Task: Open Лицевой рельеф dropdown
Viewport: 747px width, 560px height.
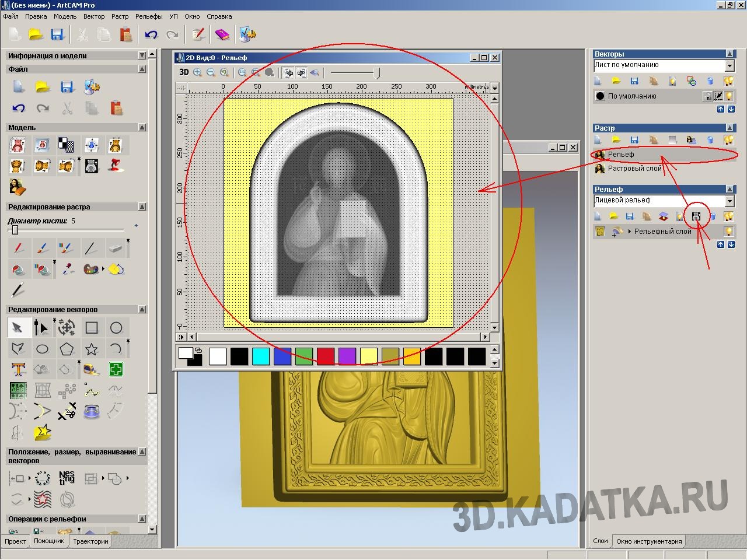Action: [x=729, y=201]
